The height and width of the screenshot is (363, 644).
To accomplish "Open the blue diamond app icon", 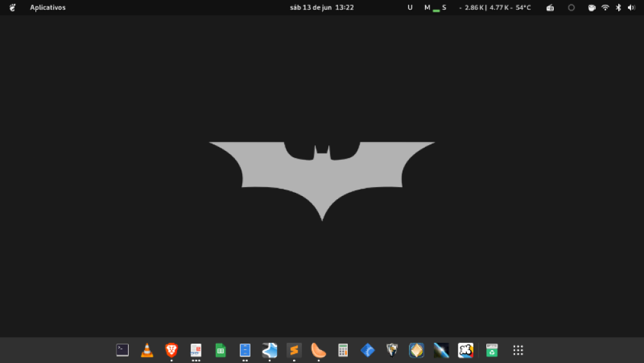I will tap(368, 350).
